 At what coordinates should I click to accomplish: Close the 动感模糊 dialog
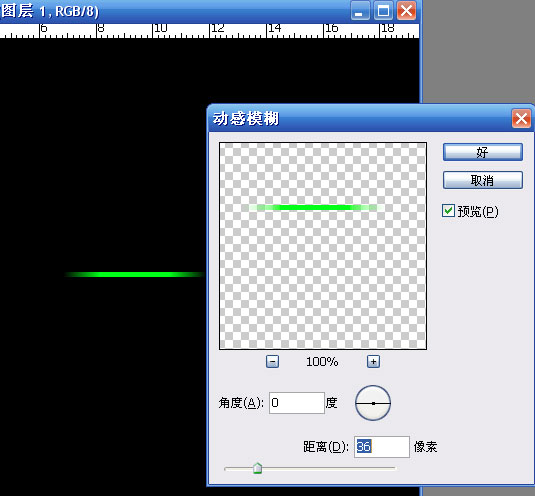521,119
